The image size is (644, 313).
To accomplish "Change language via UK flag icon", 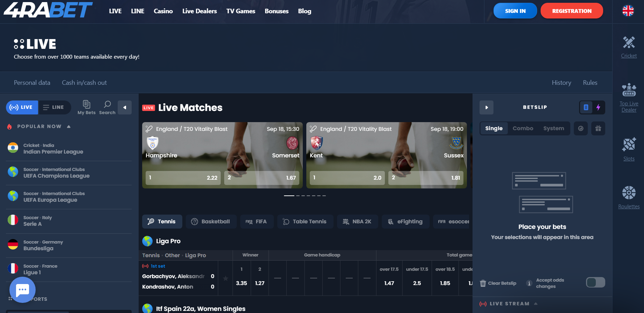I will (x=628, y=11).
